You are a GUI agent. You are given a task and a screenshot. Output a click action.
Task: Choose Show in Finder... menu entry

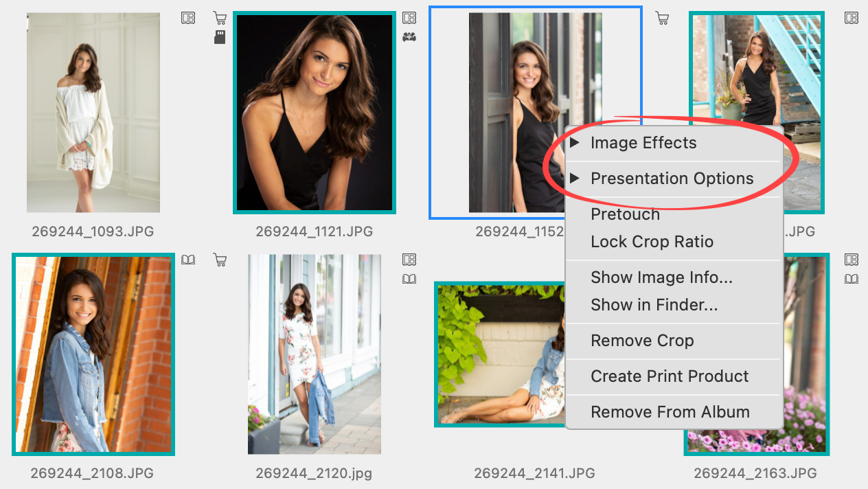point(654,305)
